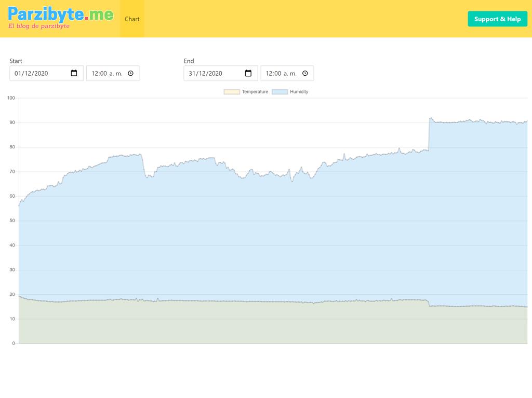The height and width of the screenshot is (398, 532).
Task: Open the End date calendar picker icon
Action: pyautogui.click(x=248, y=73)
